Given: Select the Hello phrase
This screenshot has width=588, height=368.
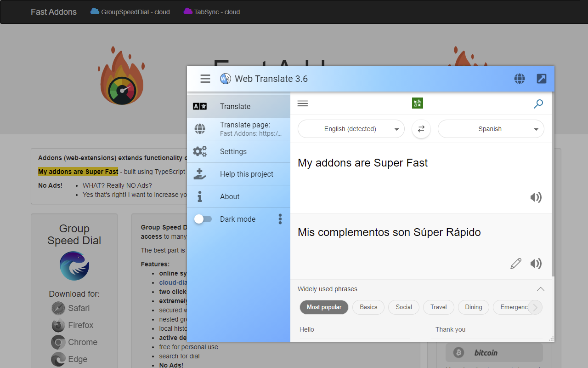Looking at the screenshot, I should pyautogui.click(x=306, y=329).
